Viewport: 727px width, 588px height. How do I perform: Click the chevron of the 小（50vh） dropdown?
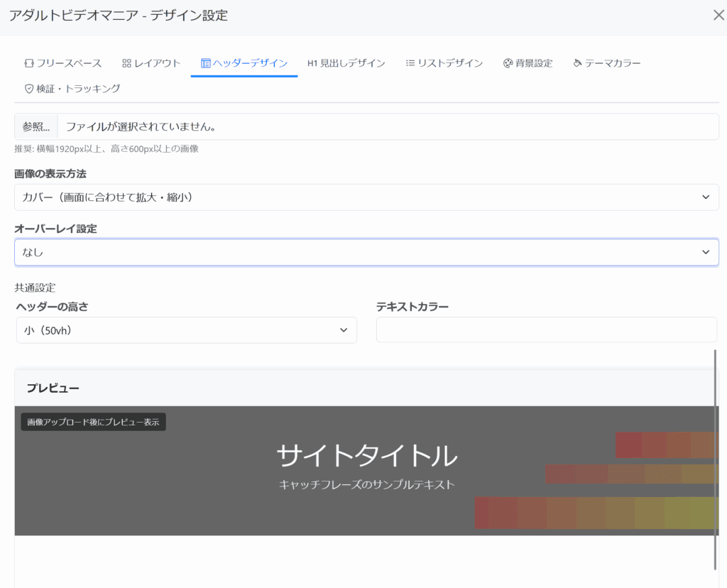click(344, 330)
